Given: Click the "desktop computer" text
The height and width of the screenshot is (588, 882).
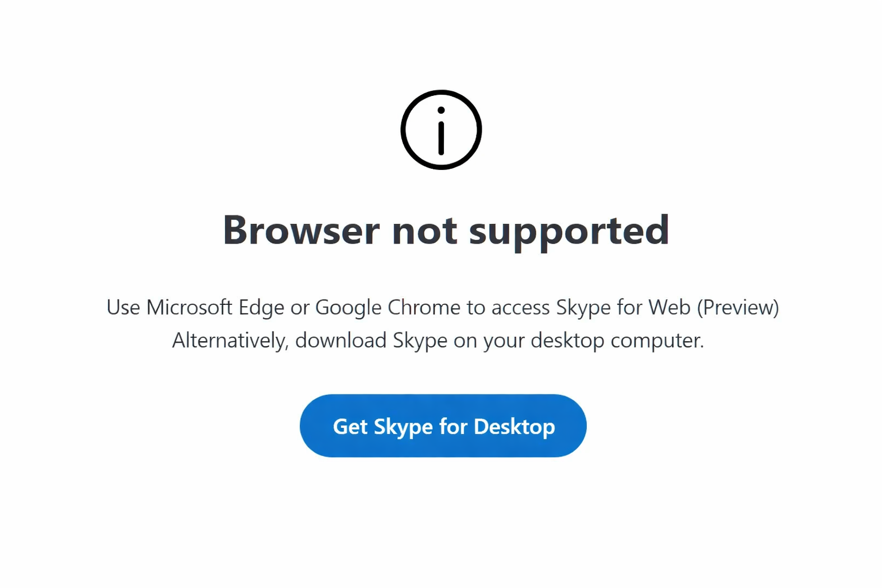Looking at the screenshot, I should click(617, 341).
